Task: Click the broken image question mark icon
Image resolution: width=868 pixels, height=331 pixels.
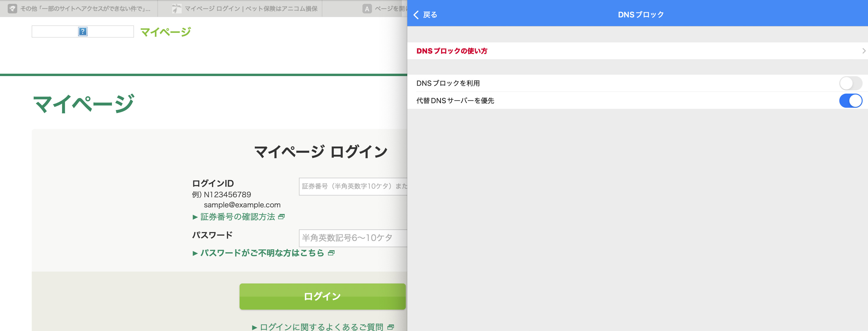Action: click(x=83, y=32)
